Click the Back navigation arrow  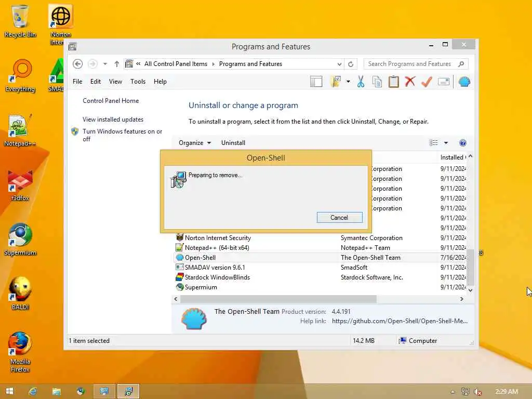click(x=78, y=64)
